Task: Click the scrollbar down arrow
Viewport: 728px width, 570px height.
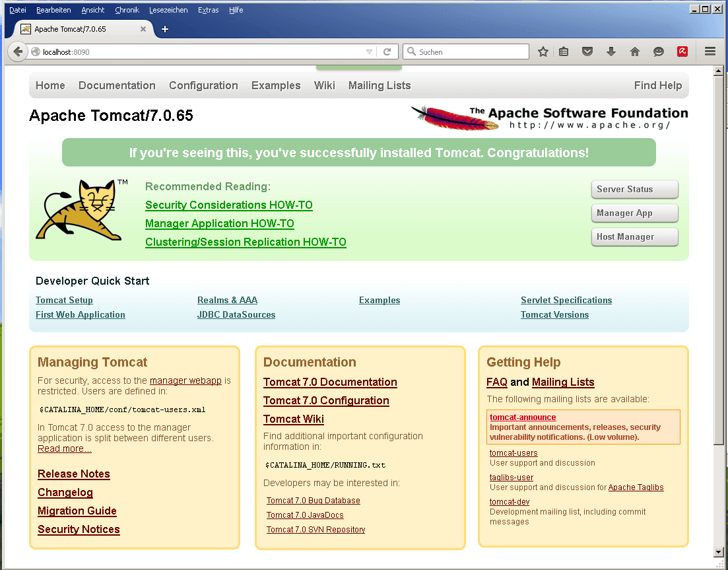Action: (x=719, y=552)
